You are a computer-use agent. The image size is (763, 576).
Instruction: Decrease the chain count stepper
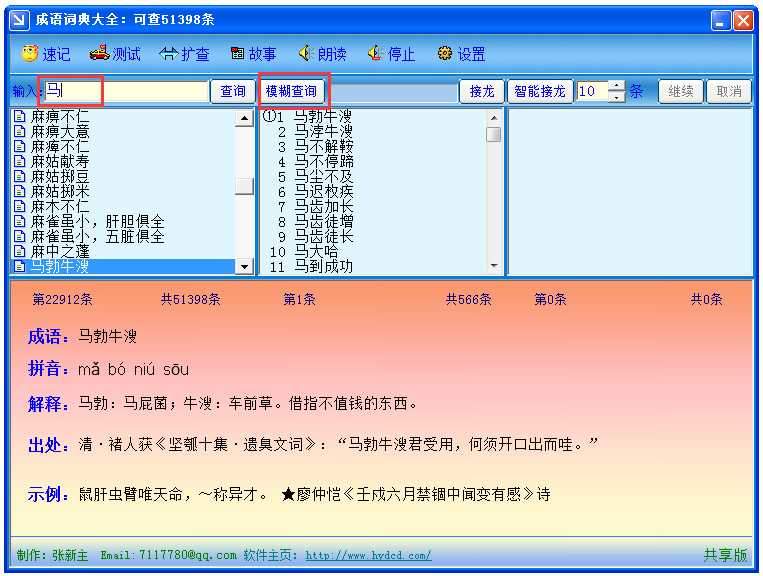(617, 97)
